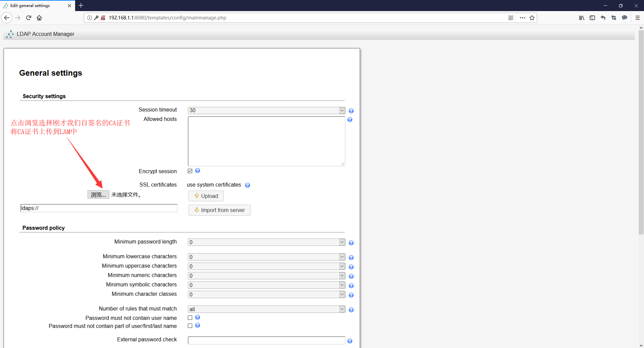Enable Password must not contain user name
The image size is (644, 348).
tap(190, 318)
